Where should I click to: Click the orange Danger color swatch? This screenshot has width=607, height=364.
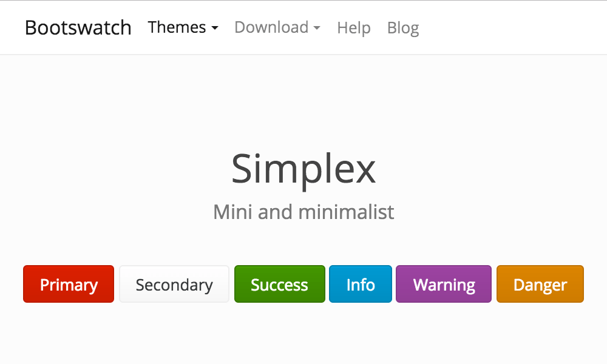[x=540, y=284]
